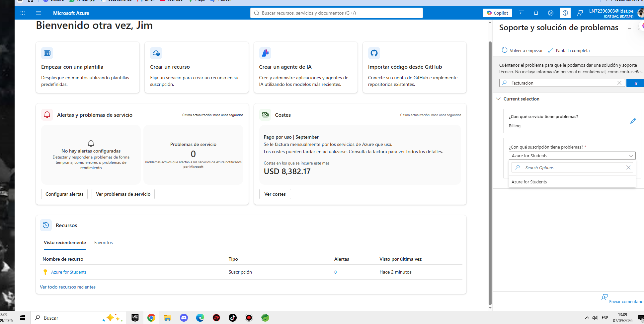
Task: Open the Azure portal hamburger menu
Action: 39,13
